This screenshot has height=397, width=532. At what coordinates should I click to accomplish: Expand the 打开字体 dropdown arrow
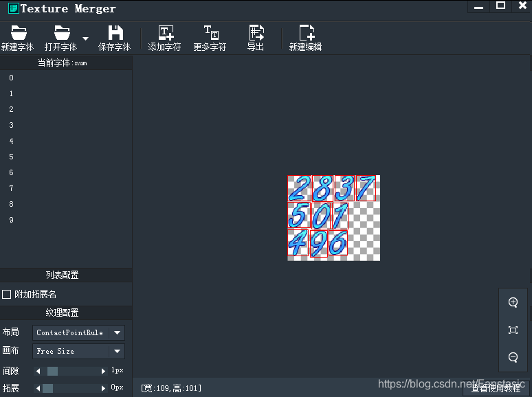(x=85, y=38)
